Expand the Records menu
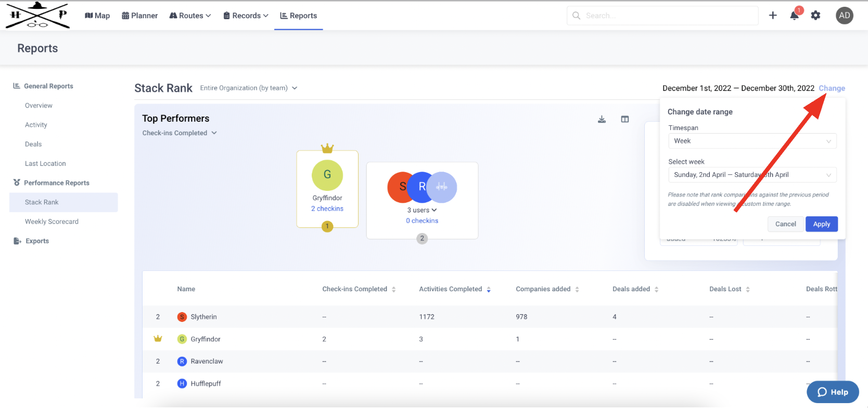868x414 pixels. point(246,16)
